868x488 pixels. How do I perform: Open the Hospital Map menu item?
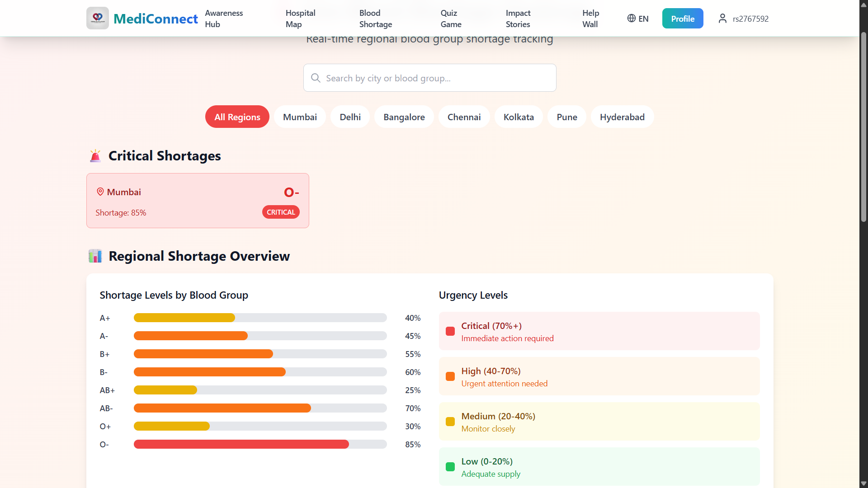tap(300, 19)
